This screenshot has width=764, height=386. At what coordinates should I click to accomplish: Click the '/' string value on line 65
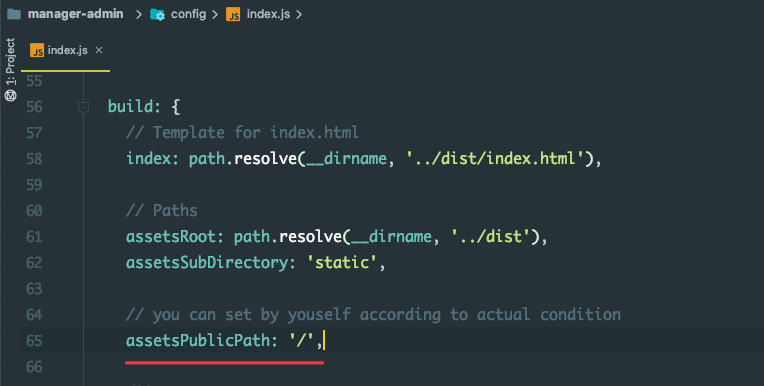[302, 340]
